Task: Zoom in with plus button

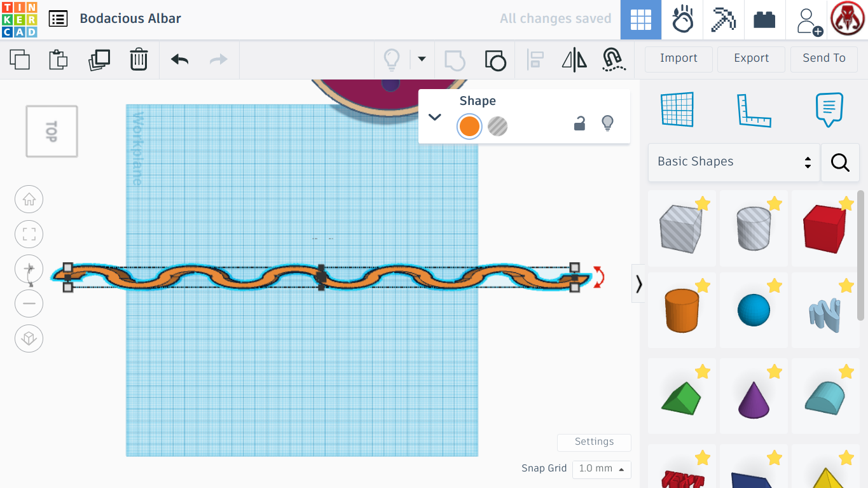Action: click(29, 270)
